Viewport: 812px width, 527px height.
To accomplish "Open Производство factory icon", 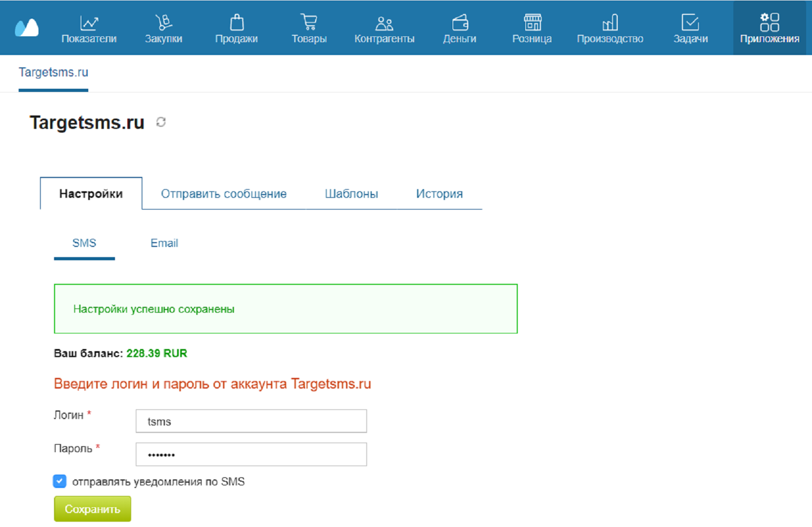I will click(x=610, y=22).
